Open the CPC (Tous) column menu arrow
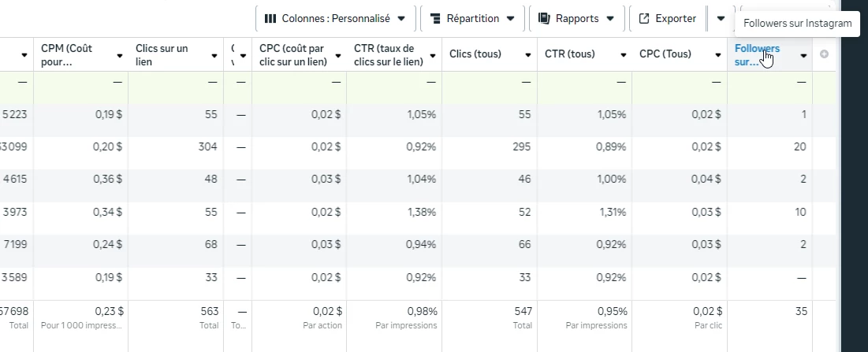 coord(718,55)
